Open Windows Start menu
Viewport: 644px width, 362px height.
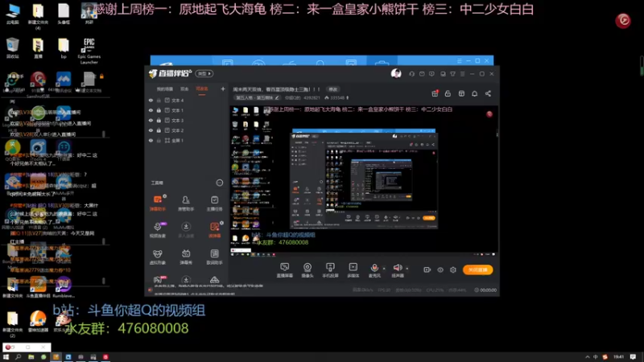6,357
